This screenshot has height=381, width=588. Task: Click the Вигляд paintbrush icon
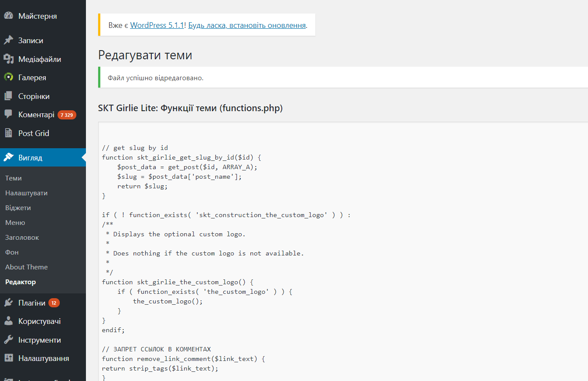9,158
